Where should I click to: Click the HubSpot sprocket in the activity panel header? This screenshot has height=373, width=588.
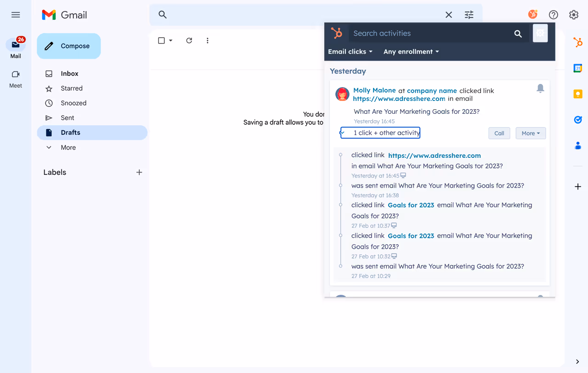[337, 33]
